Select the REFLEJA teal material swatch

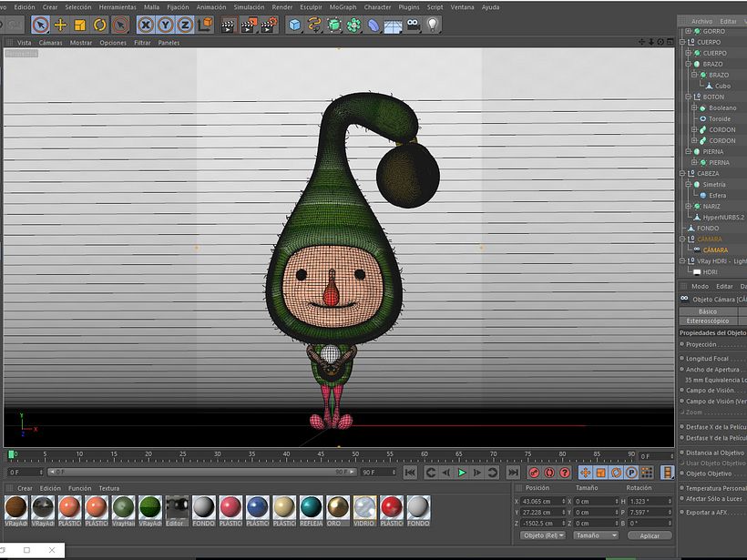tap(311, 511)
